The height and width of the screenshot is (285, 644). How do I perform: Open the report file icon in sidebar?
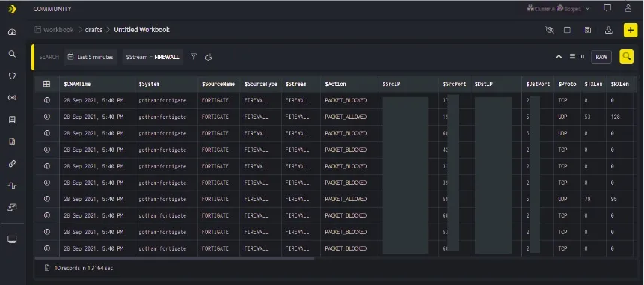(12, 141)
